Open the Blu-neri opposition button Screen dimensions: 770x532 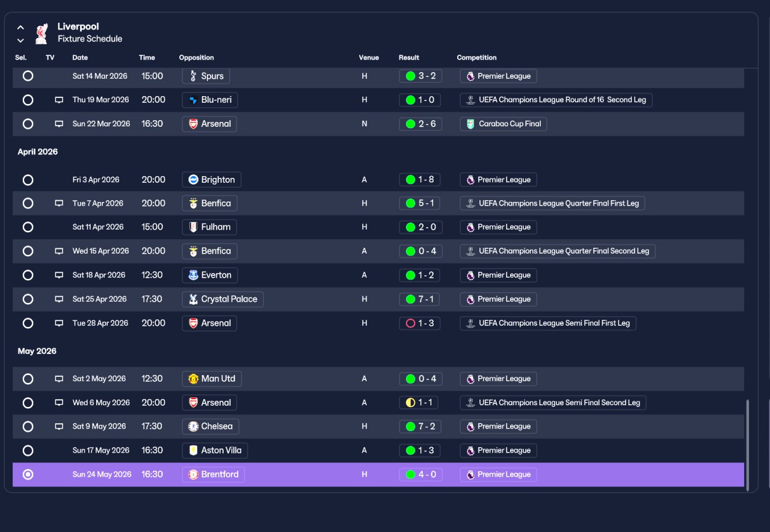pyautogui.click(x=210, y=100)
